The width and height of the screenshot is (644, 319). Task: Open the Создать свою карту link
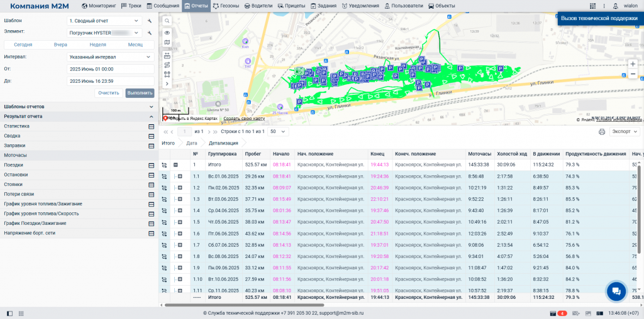(244, 118)
